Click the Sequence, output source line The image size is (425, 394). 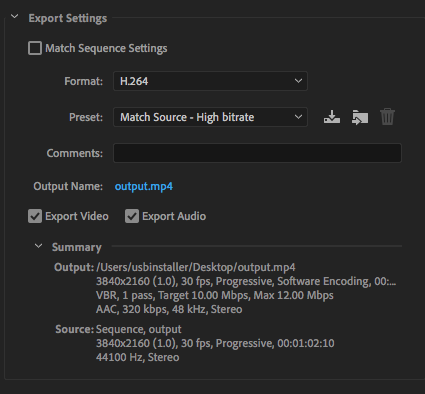pyautogui.click(x=139, y=329)
